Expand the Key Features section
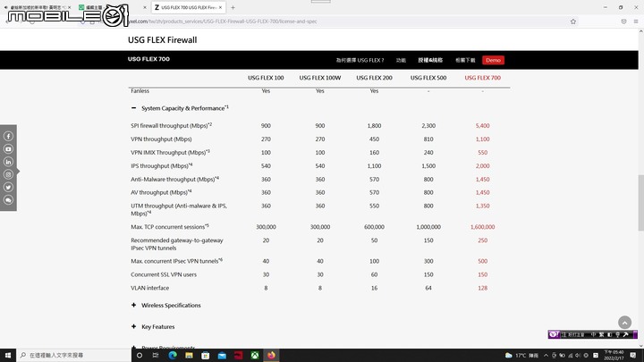The height and width of the screenshot is (362, 644). pos(133,327)
